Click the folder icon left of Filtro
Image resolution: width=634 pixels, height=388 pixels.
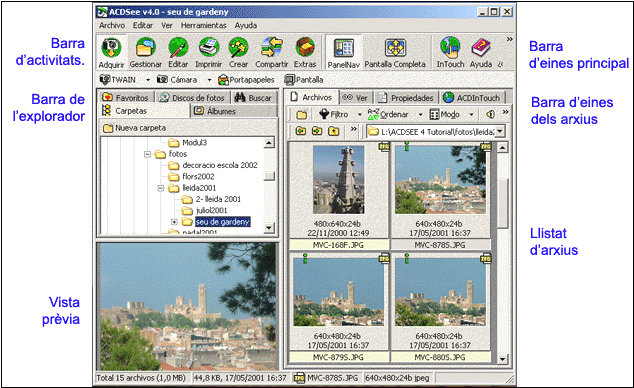(x=302, y=115)
